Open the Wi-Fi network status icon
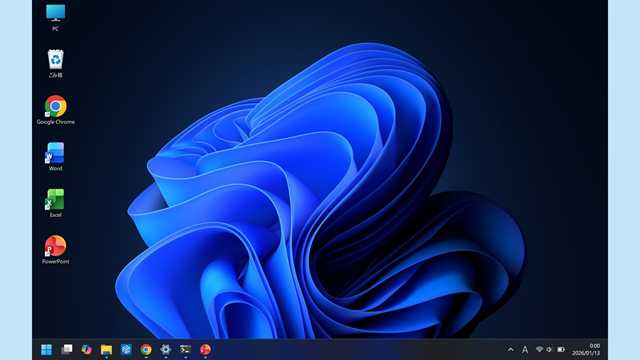The image size is (640, 360). pos(540,349)
